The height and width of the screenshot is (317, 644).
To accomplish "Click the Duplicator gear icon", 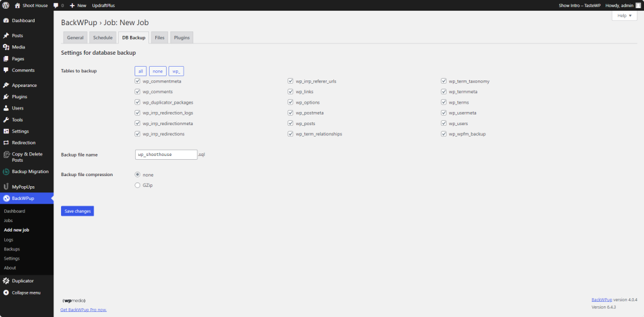I will 6,281.
